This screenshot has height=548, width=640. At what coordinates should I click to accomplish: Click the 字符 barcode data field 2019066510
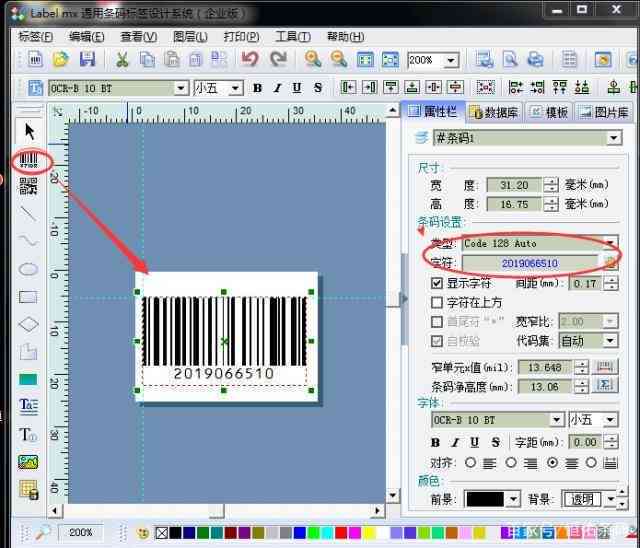coord(529,263)
